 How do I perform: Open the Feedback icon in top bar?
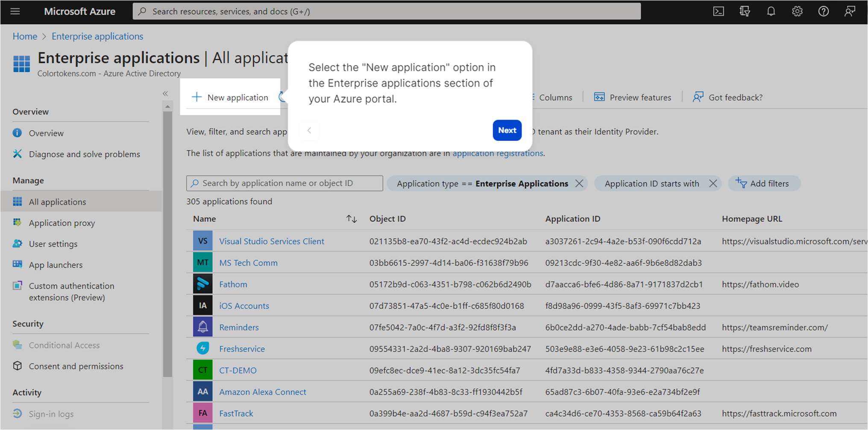pos(850,11)
